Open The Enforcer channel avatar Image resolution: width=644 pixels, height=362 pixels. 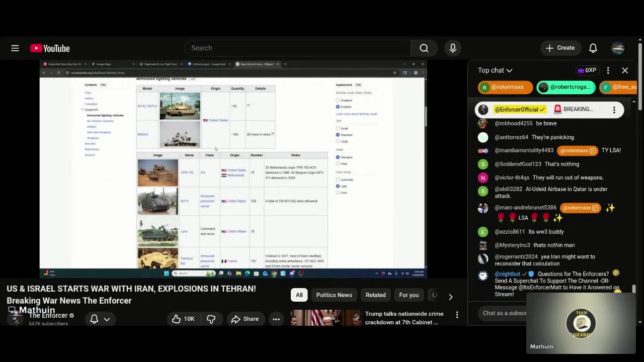(x=16, y=318)
